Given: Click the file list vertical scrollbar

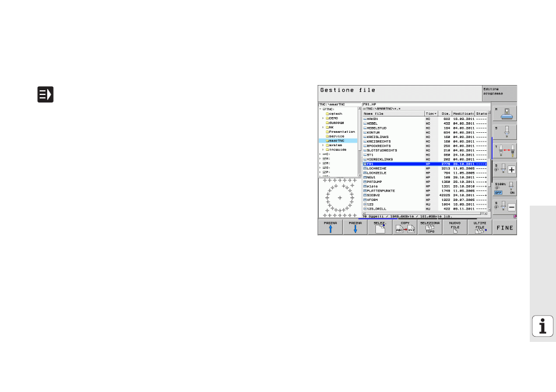Looking at the screenshot, I should click(x=490, y=161).
